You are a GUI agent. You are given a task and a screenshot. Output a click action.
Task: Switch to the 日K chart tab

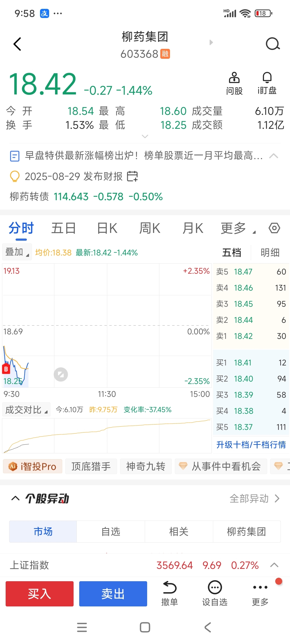tap(107, 228)
